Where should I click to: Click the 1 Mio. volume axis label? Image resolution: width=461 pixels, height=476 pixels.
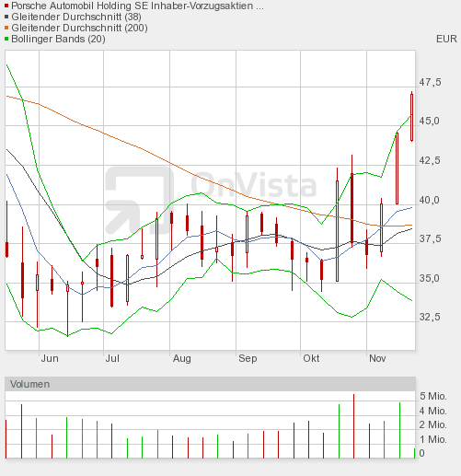(433, 439)
